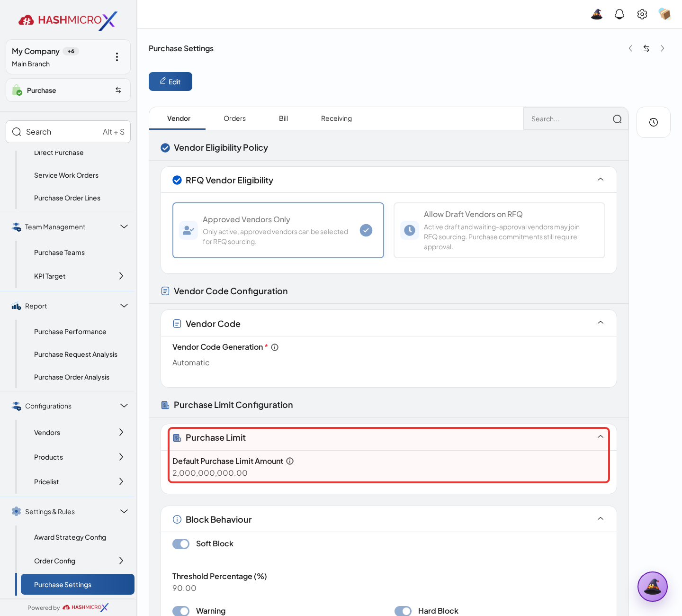This screenshot has width=682, height=616.
Task: Select Allow Draft Vendors on RFQ option
Action: (x=499, y=230)
